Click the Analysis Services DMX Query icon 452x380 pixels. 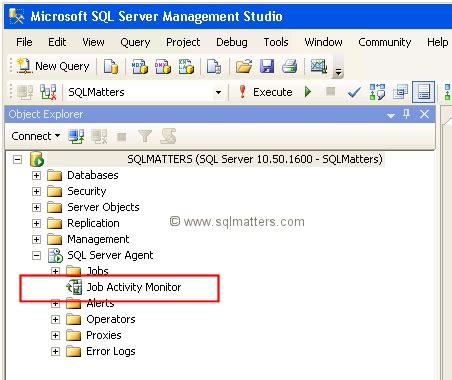pyautogui.click(x=163, y=66)
